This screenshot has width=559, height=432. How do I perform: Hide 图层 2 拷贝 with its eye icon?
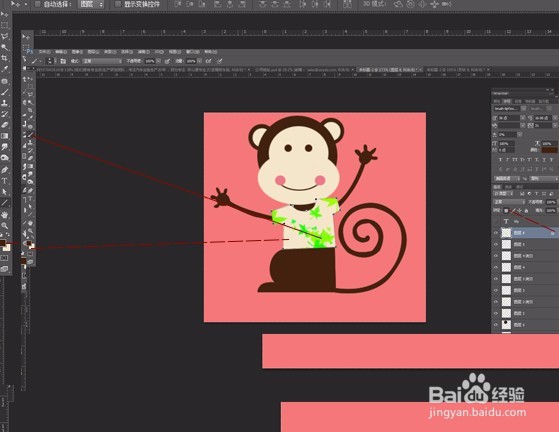496,302
